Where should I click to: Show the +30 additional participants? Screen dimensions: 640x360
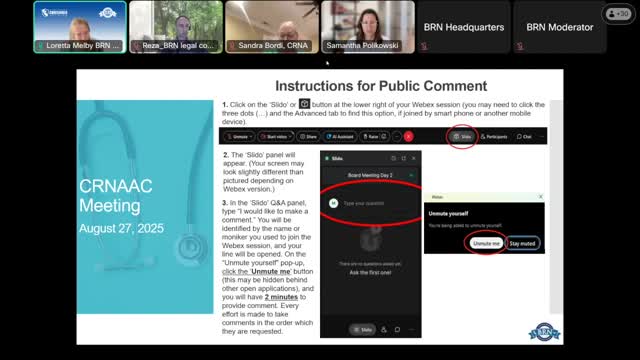[618, 14]
